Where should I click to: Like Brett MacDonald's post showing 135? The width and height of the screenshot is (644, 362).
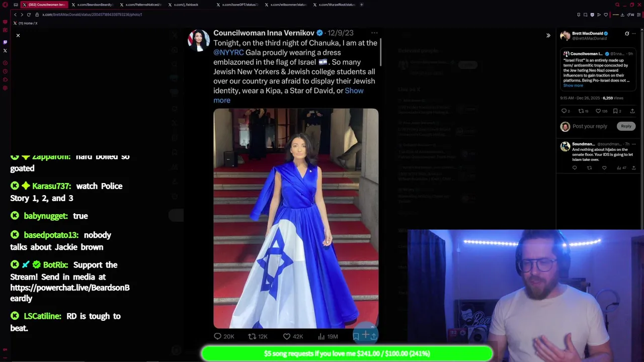pos(598,111)
